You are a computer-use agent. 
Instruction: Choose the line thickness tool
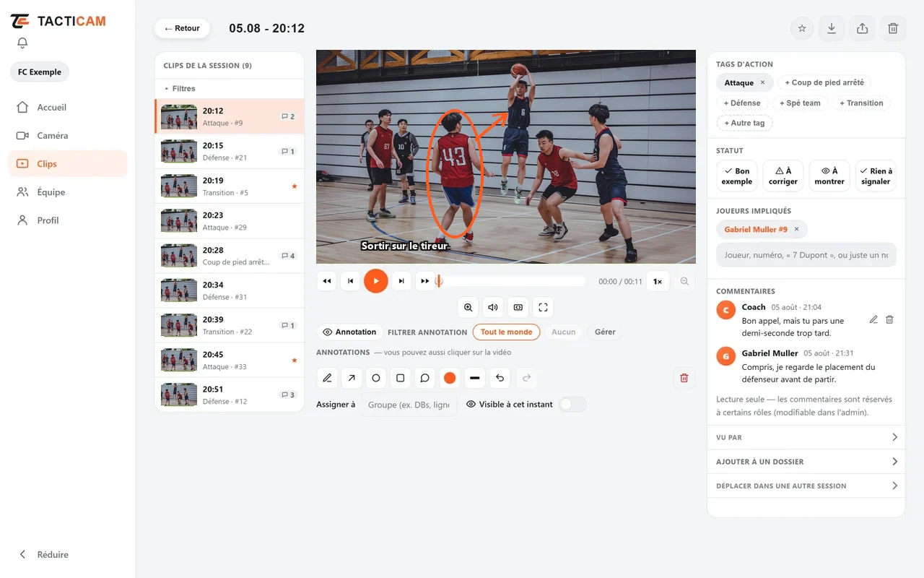(474, 378)
